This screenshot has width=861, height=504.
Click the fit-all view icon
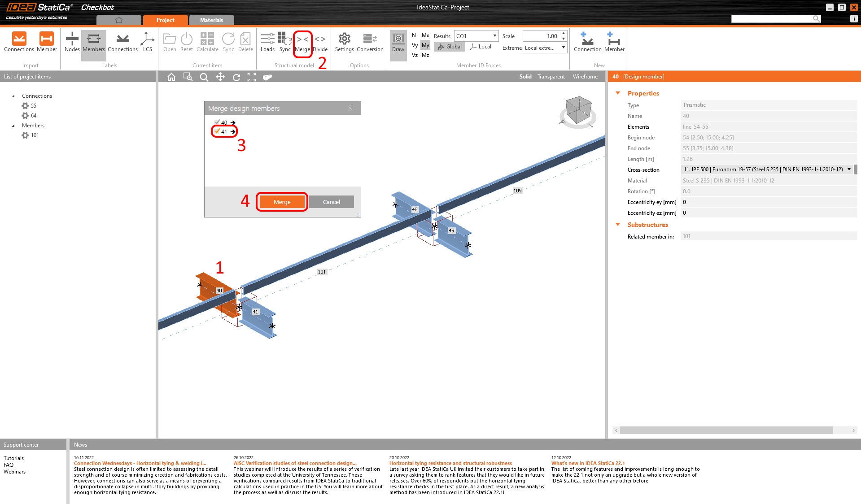(252, 77)
